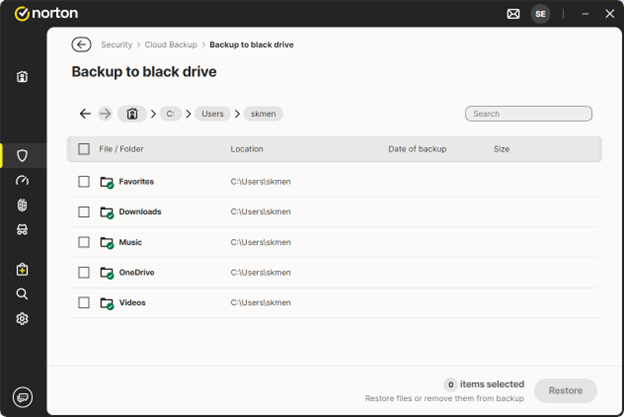
Task: Open the Performance speedometer section
Action: 22,181
